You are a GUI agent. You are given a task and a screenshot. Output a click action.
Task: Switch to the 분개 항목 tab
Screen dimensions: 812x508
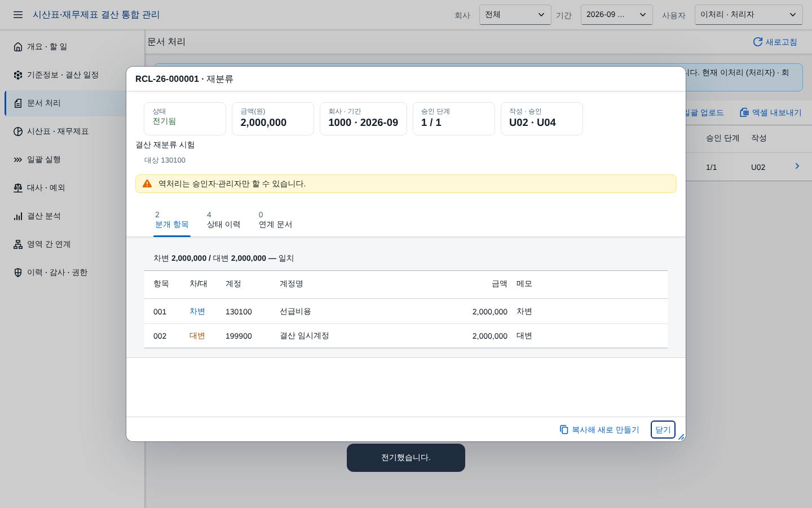tap(172, 220)
